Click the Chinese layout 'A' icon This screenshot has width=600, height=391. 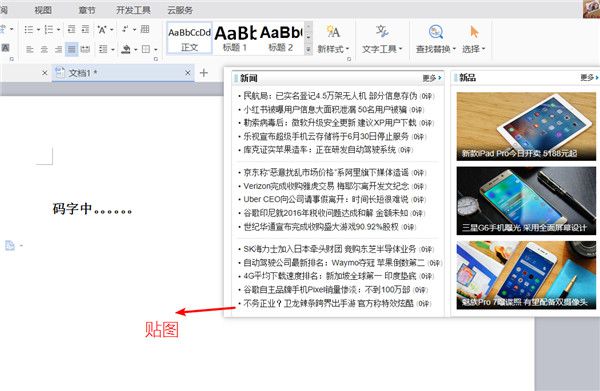(102, 29)
